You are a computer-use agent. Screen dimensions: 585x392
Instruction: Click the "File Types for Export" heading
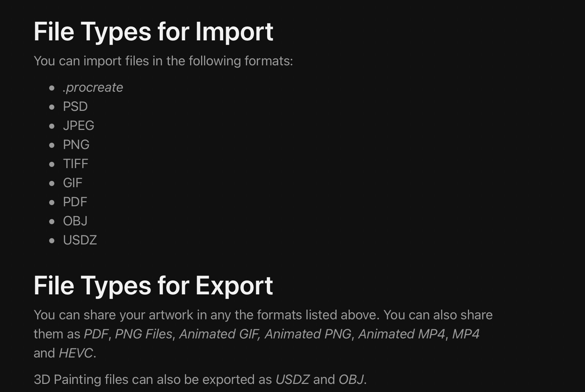pos(153,286)
